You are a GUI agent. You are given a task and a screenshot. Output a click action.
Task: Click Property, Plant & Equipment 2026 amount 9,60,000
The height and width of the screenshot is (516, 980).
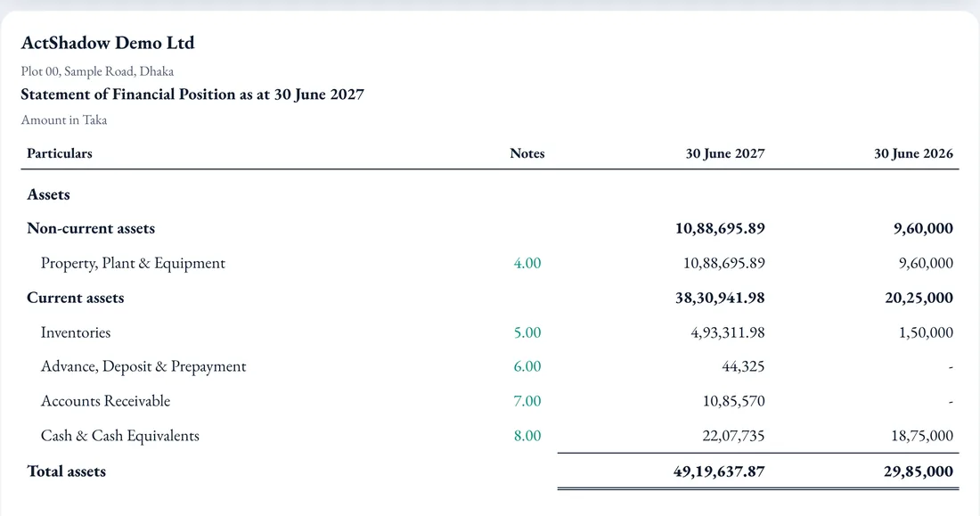tap(926, 263)
